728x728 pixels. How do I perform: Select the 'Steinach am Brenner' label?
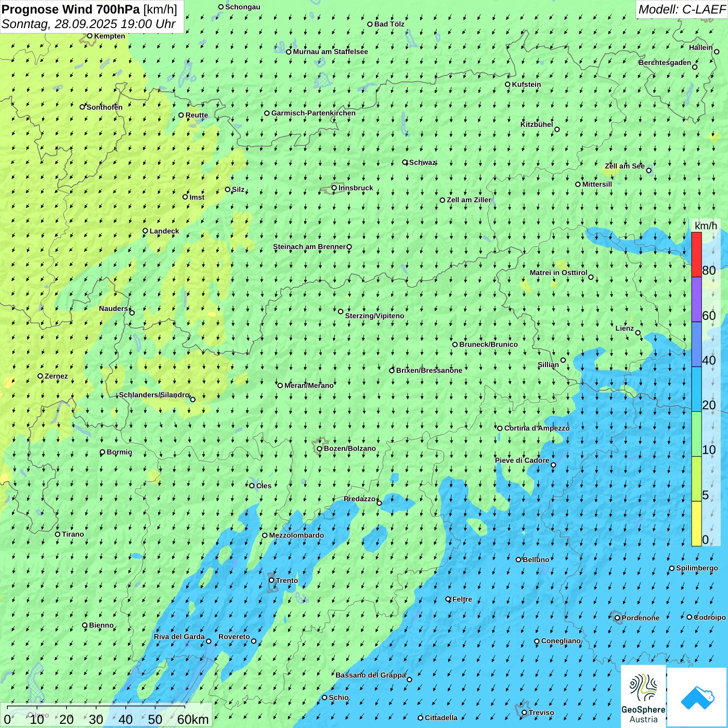point(309,246)
